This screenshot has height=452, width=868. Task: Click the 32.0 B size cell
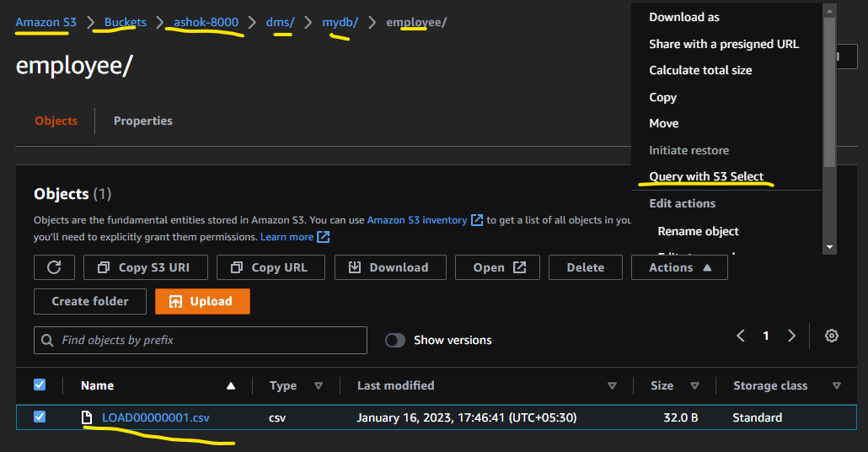(680, 417)
